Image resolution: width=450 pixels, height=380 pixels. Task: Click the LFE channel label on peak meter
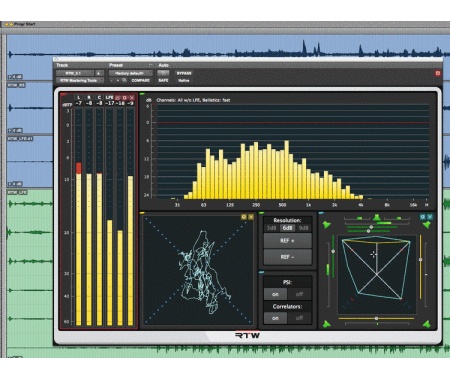pyautogui.click(x=110, y=97)
